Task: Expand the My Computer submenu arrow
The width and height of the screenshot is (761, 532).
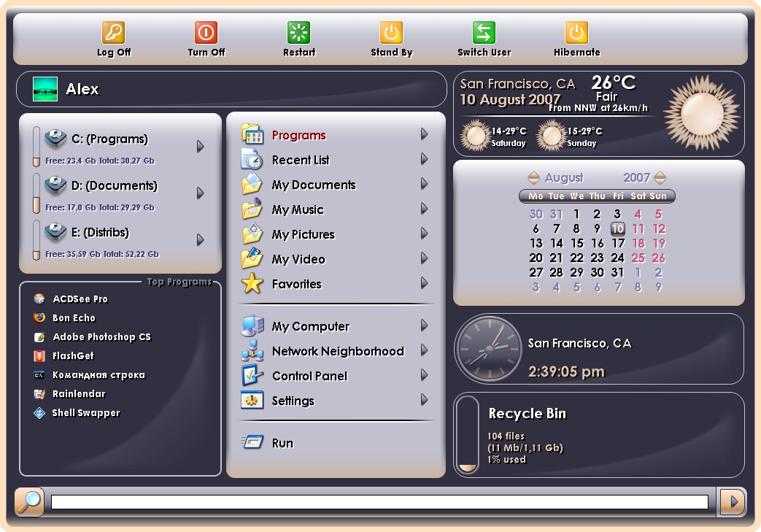Action: (x=424, y=325)
